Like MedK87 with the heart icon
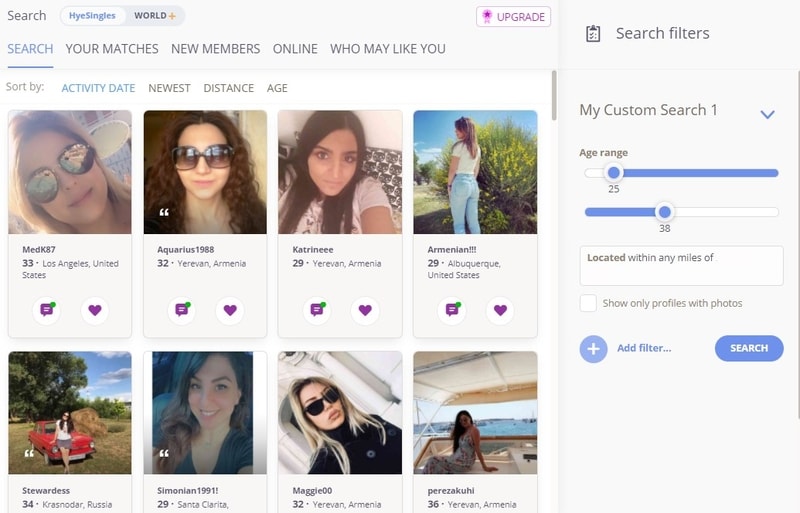The image size is (800, 513). pyautogui.click(x=95, y=310)
